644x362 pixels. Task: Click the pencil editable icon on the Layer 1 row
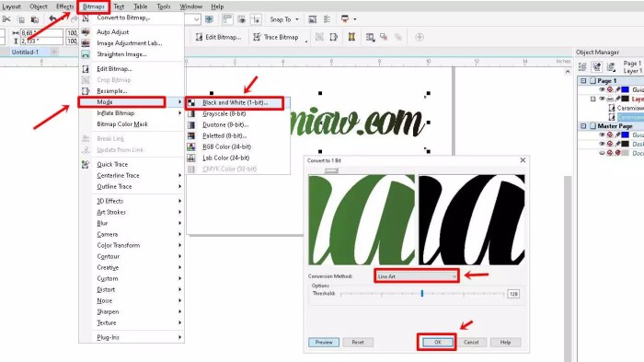[617, 99]
